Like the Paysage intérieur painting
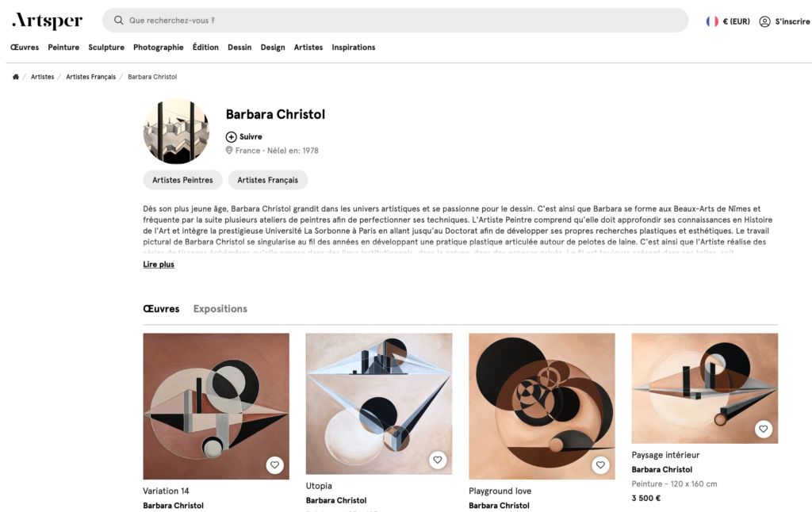812x512 pixels. [764, 429]
